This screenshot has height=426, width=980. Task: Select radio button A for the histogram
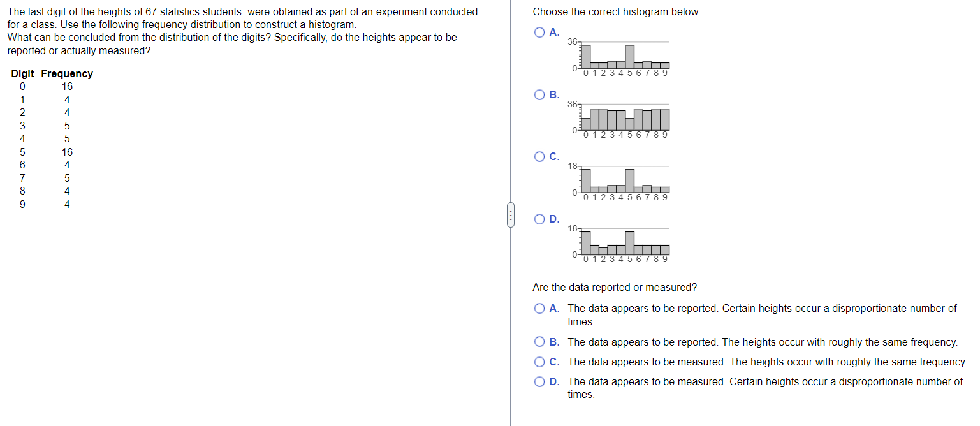[539, 31]
